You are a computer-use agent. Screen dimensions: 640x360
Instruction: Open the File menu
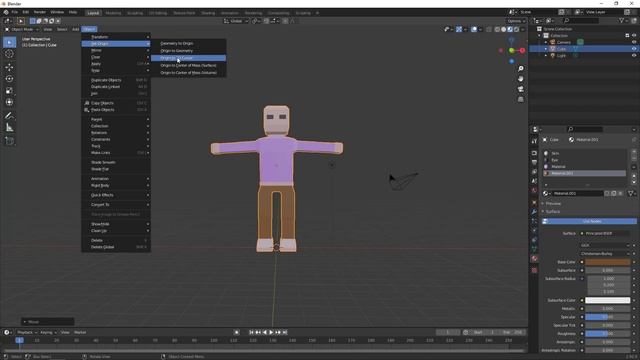[15, 12]
